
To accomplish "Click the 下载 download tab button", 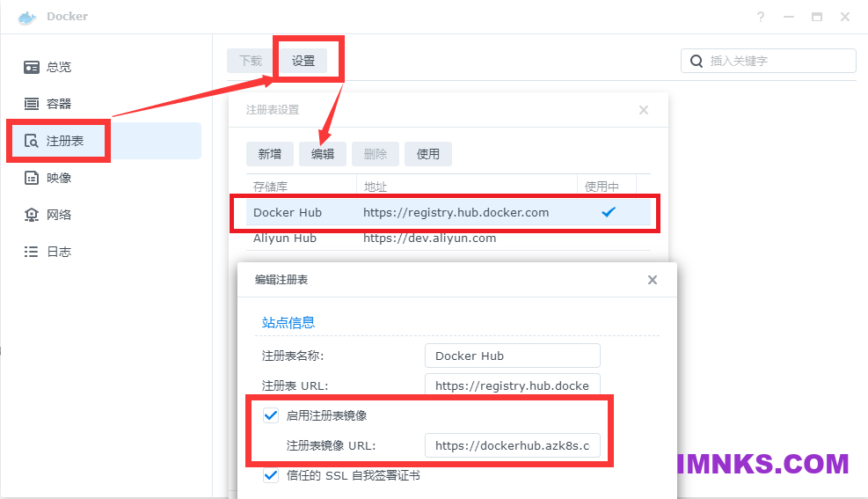I will 251,61.
